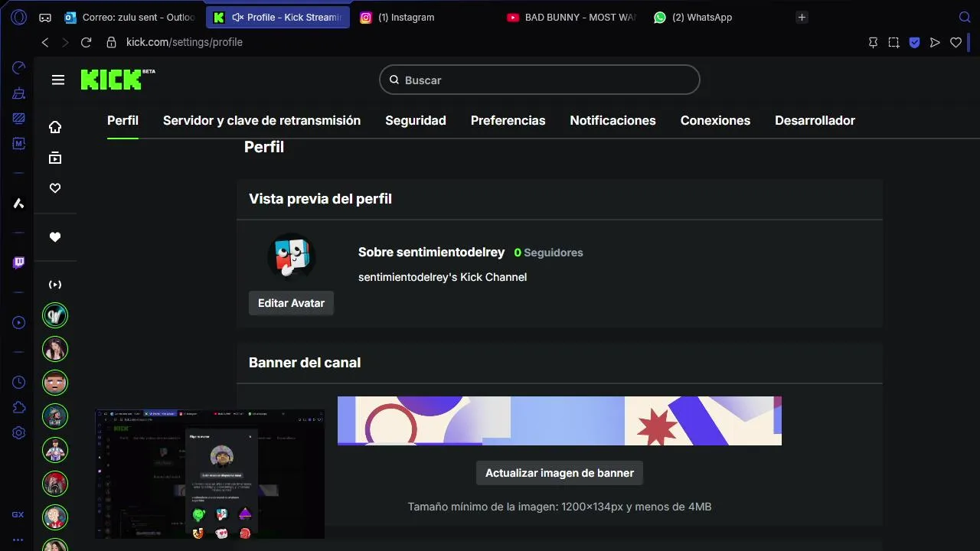The width and height of the screenshot is (980, 551).
Task: View site info via address bar lock icon
Action: (x=111, y=43)
